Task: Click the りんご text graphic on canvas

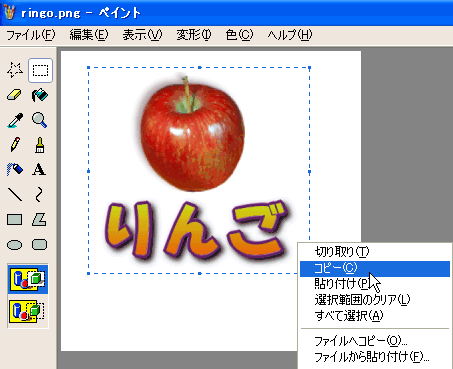Action: (x=197, y=230)
